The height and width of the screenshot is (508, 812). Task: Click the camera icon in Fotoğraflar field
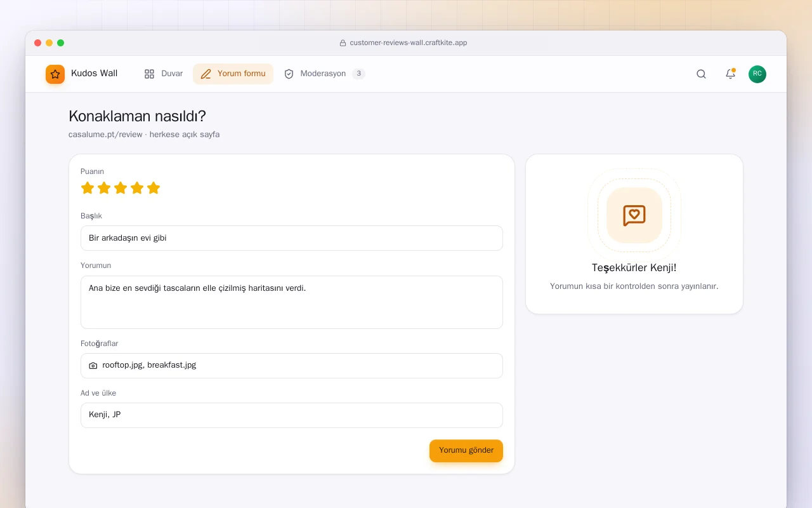pos(93,366)
